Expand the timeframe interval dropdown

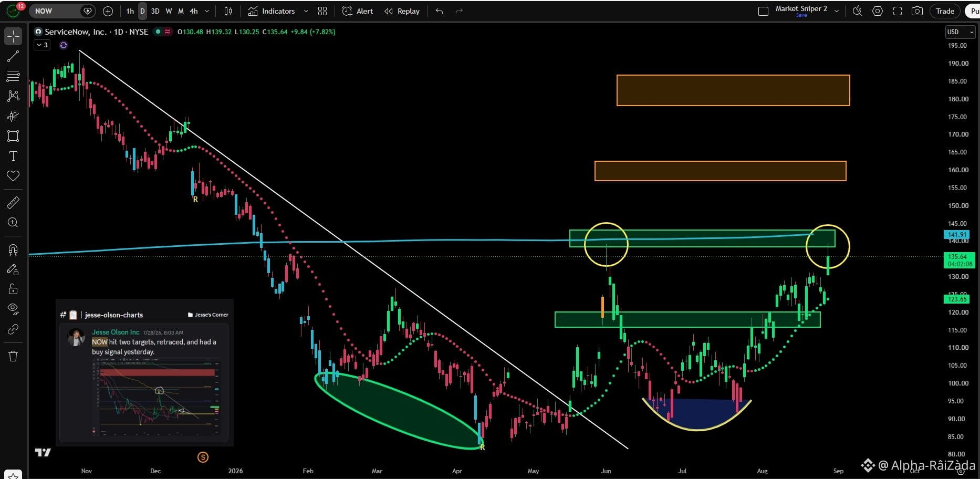click(207, 11)
